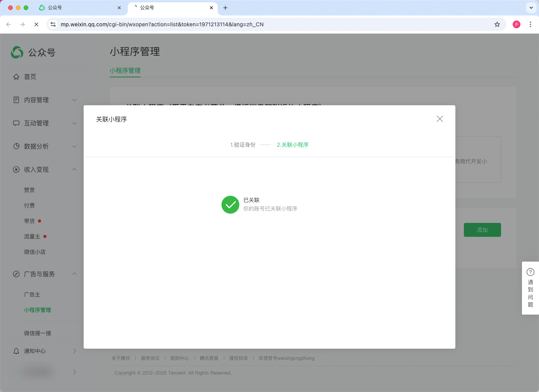Click the browser address bar URL

tap(162, 24)
